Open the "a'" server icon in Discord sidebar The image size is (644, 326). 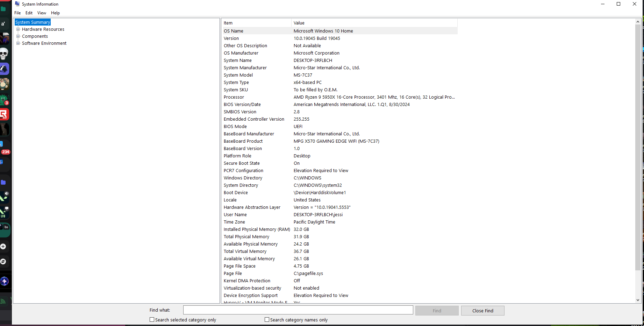coord(3,24)
